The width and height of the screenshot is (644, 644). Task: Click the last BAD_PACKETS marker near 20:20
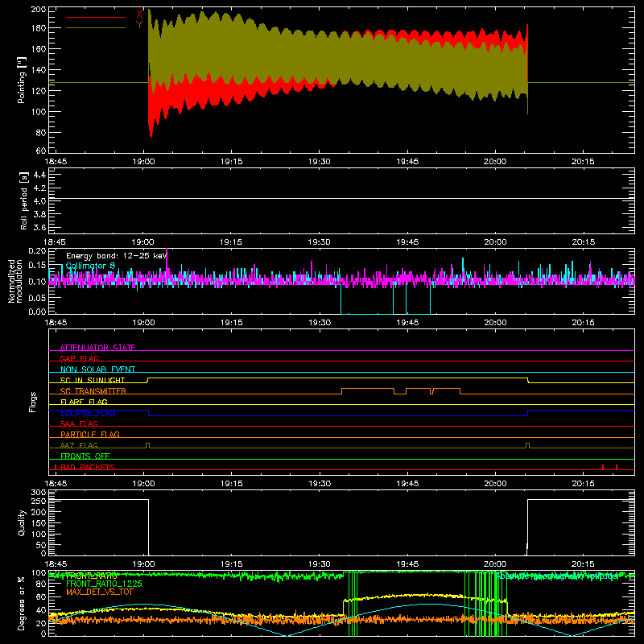pyautogui.click(x=617, y=467)
